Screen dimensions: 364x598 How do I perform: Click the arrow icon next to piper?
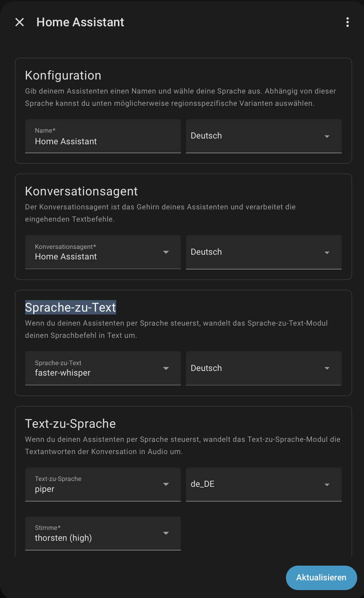[166, 484]
